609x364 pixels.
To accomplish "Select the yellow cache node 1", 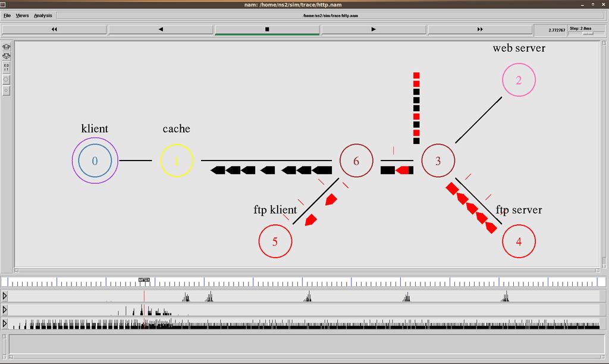I will click(x=177, y=161).
